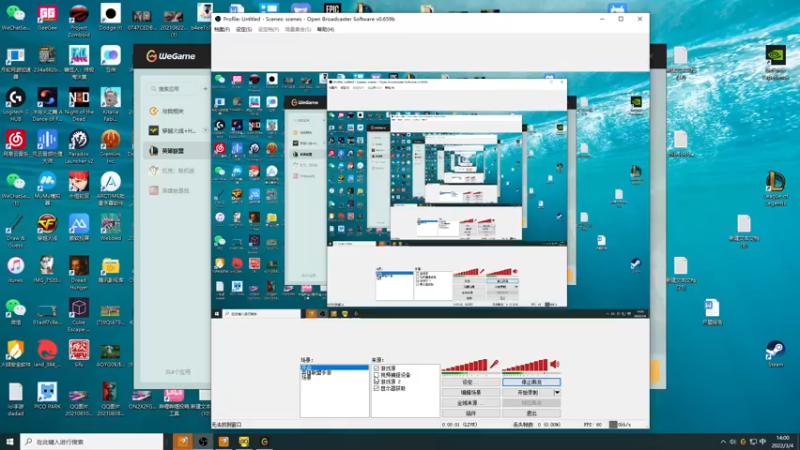Open the 帮助(H) menu in OBS
The height and width of the screenshot is (450, 800).
click(x=326, y=30)
